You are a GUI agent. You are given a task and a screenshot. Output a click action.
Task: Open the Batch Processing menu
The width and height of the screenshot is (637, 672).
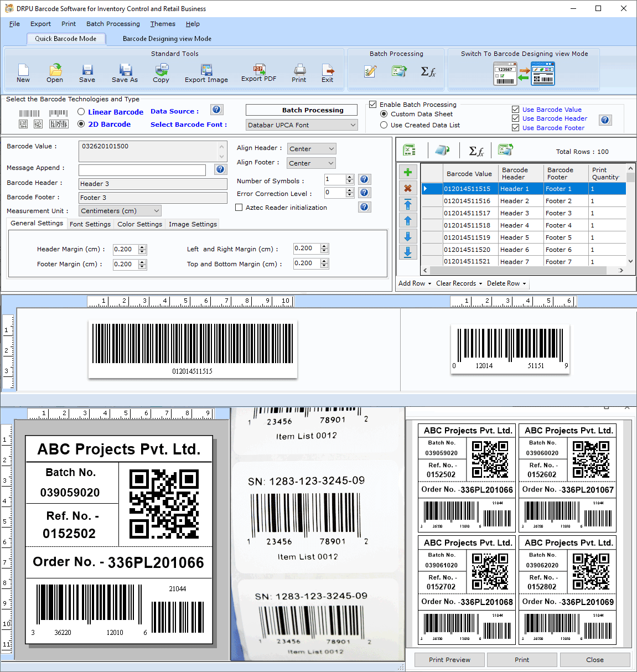(113, 24)
